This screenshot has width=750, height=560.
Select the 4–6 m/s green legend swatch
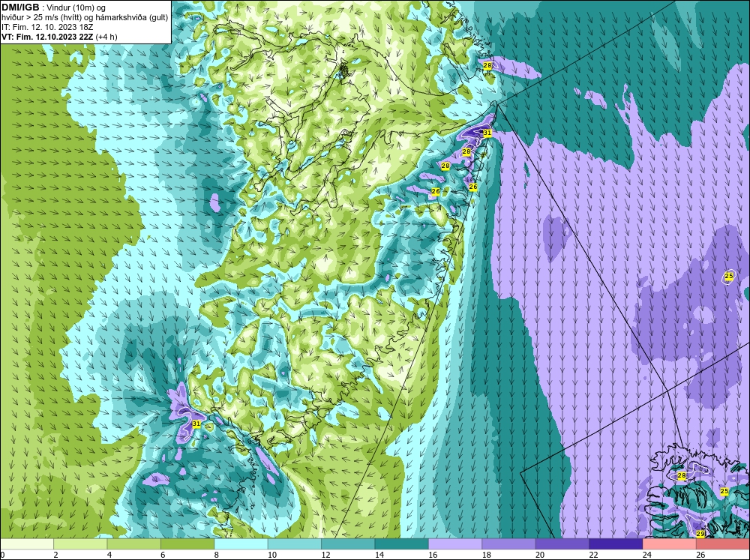[x=134, y=544]
